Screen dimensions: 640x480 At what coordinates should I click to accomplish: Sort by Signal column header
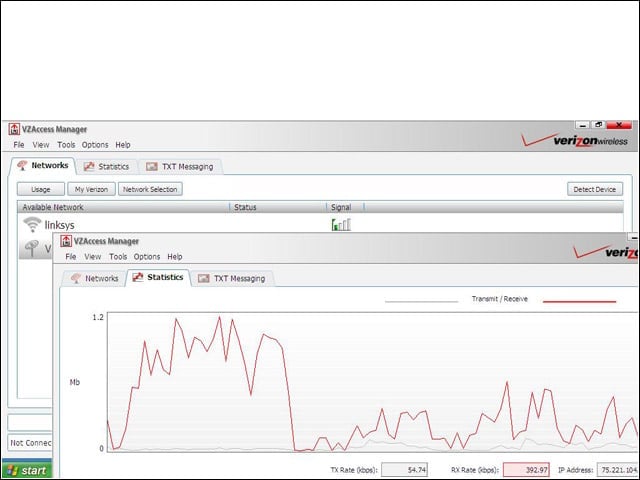click(345, 207)
